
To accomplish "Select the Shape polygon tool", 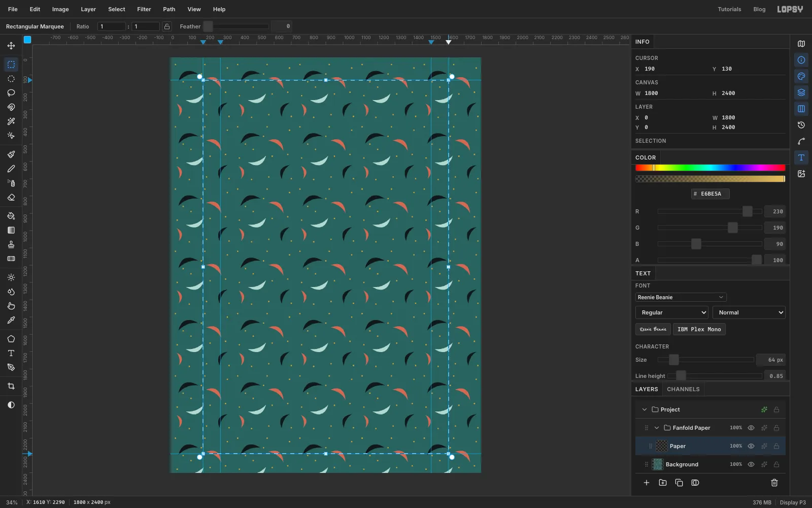I will point(11,339).
